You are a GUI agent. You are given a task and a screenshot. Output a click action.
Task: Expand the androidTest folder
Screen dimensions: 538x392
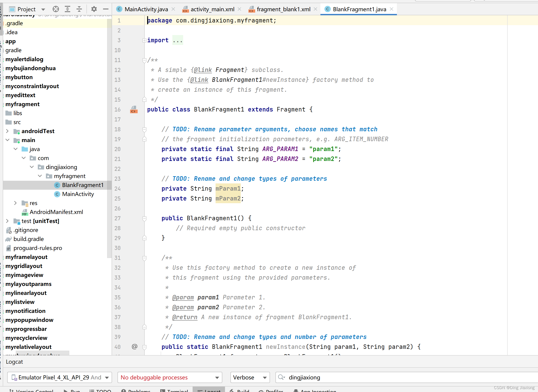[x=7, y=131]
